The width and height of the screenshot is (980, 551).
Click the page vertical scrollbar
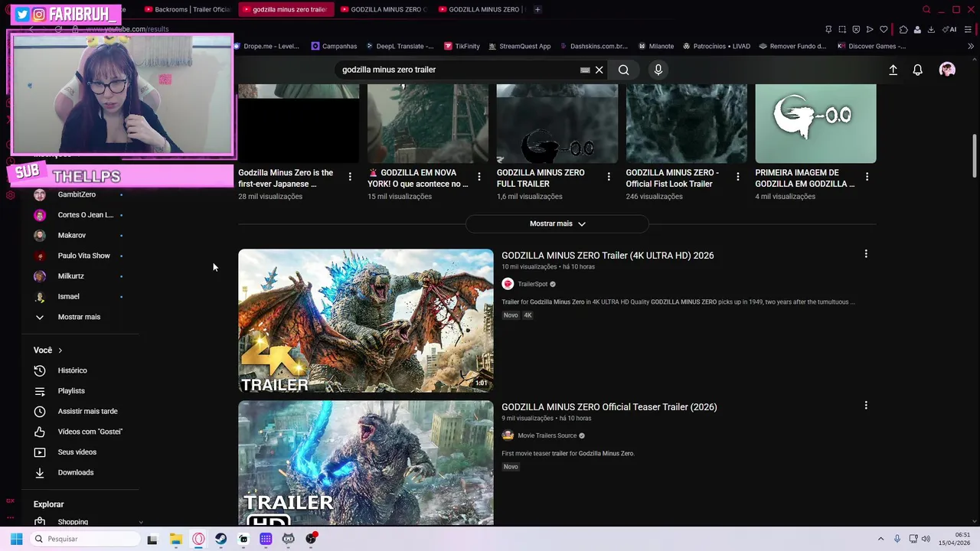pyautogui.click(x=975, y=156)
